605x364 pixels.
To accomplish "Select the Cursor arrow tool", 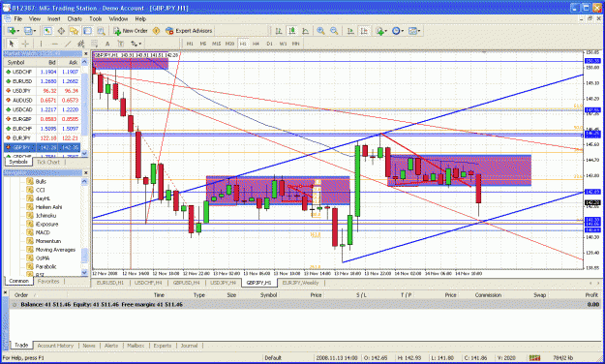I will pyautogui.click(x=12, y=44).
